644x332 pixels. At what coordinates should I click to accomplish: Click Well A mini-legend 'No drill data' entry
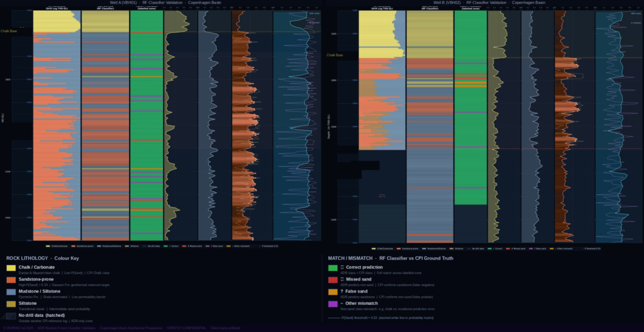[x=151, y=246]
